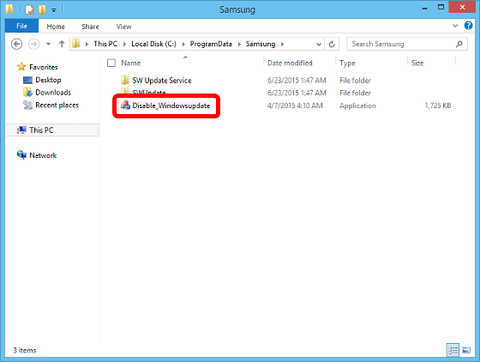Click the Application type cell
This screenshot has height=362, width=480.
point(357,106)
